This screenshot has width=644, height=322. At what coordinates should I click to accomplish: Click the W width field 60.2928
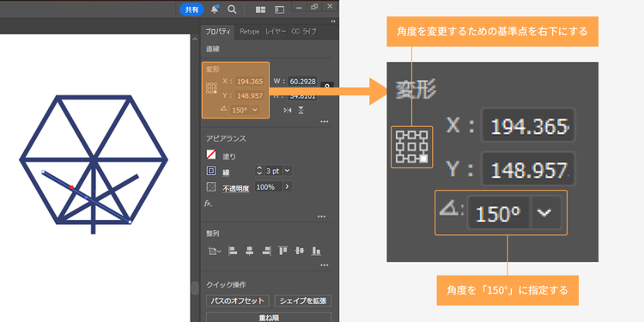[303, 82]
